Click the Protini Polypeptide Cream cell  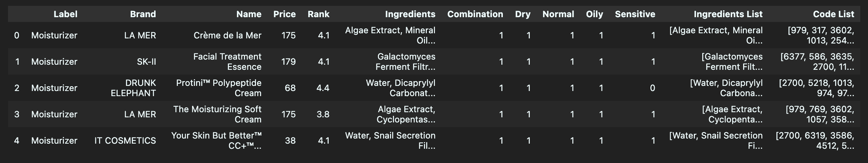point(219,88)
